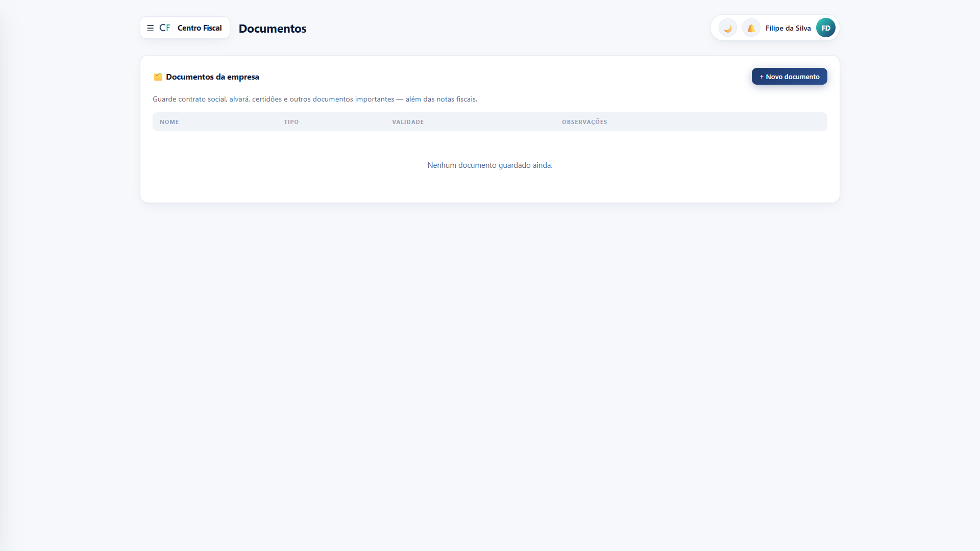Click the Centro Fiscal brand name
The height and width of the screenshot is (551, 980).
[x=200, y=28]
